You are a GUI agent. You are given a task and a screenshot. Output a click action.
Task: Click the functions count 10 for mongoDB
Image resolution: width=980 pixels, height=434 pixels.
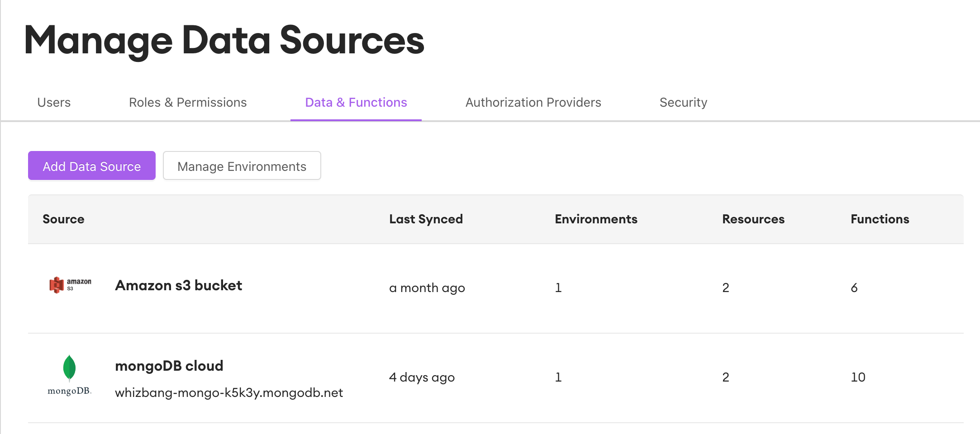[858, 377]
